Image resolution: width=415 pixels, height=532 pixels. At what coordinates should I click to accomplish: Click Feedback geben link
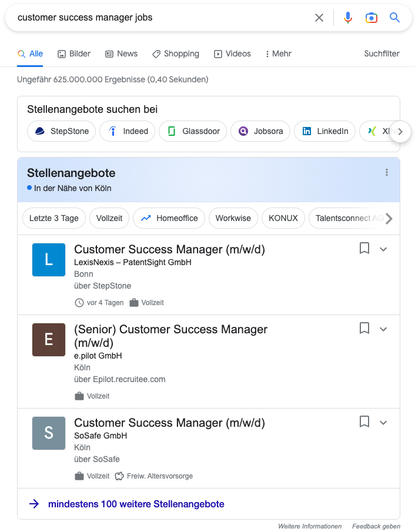[376, 526]
